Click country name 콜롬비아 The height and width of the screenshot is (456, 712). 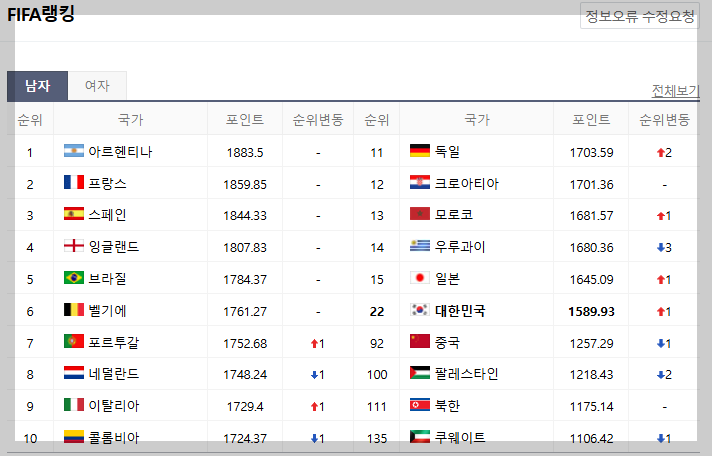click(x=114, y=437)
